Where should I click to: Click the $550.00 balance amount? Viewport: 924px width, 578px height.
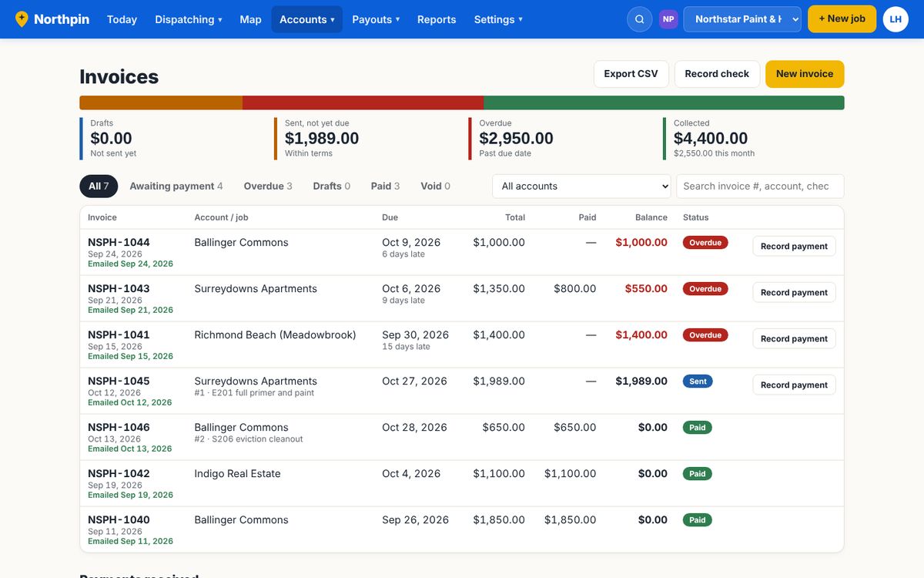click(646, 288)
